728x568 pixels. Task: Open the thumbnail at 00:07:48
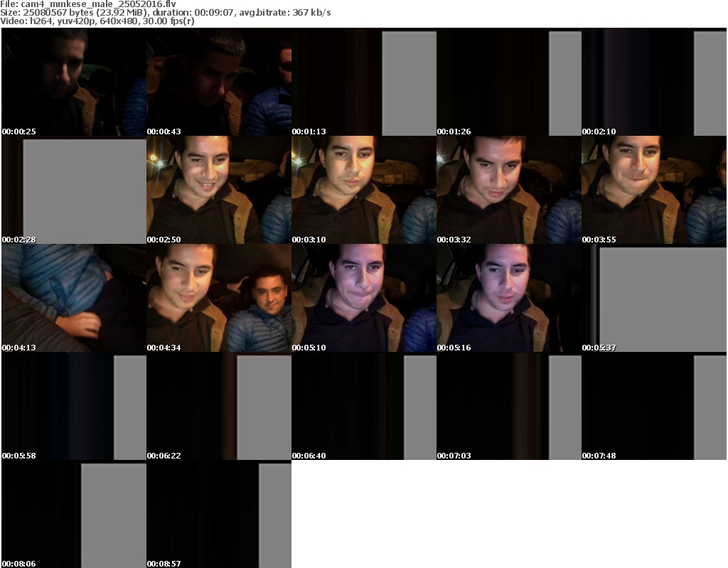pyautogui.click(x=654, y=406)
